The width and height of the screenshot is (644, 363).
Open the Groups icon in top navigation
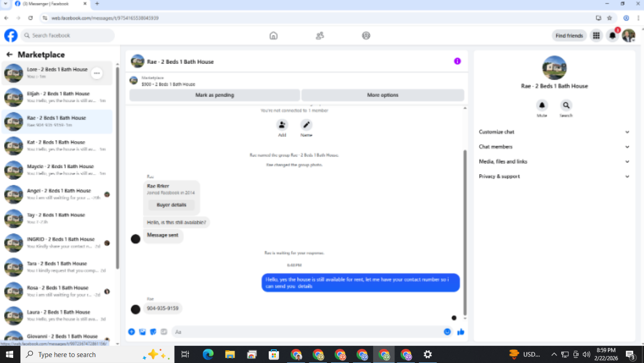[x=366, y=36]
